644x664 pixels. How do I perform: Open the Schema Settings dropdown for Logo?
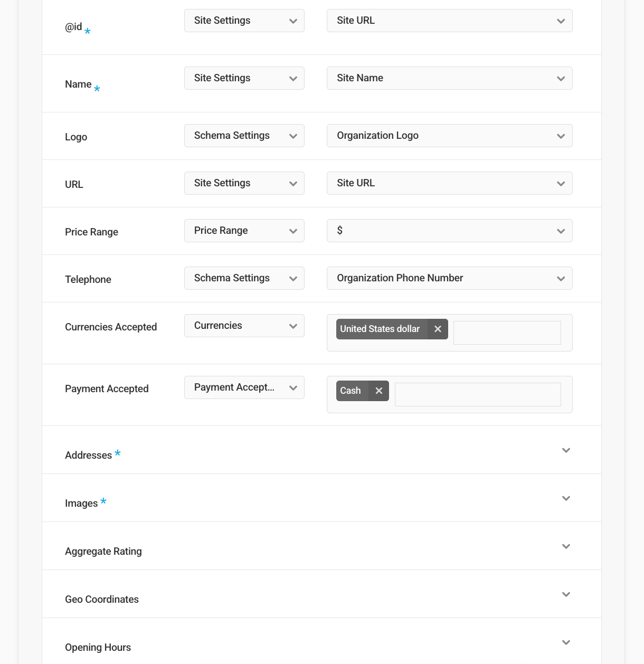coord(244,135)
